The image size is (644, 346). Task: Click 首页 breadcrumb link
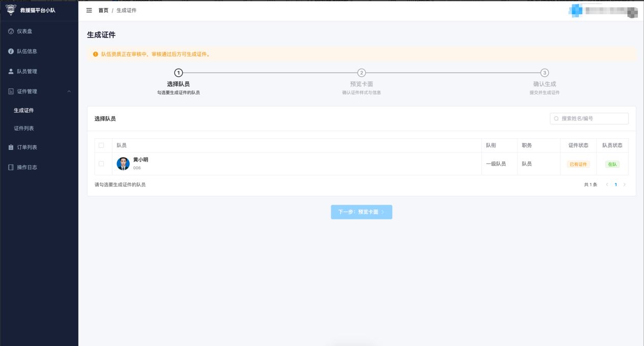coord(103,10)
